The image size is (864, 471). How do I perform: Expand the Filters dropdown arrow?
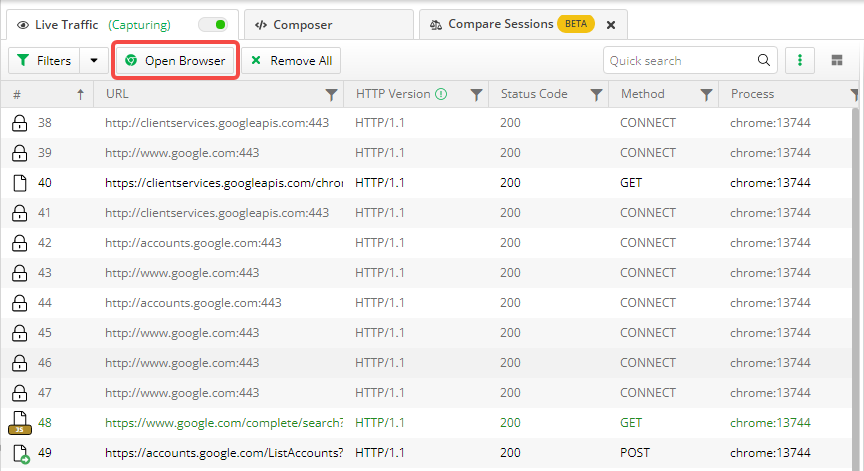[94, 61]
